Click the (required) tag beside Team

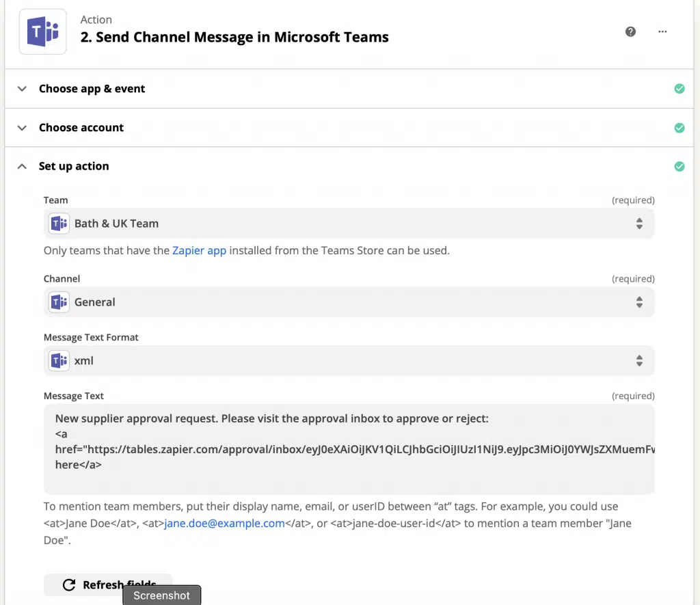coord(633,200)
